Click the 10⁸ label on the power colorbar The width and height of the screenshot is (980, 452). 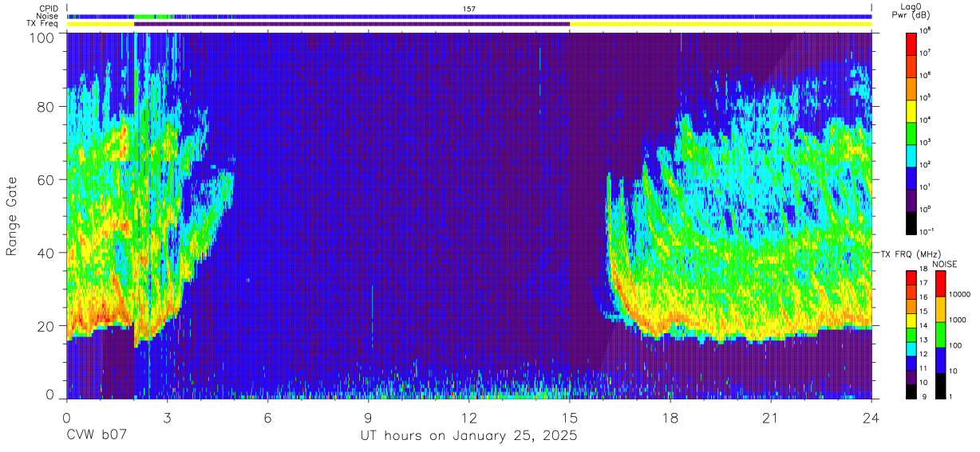pos(927,31)
